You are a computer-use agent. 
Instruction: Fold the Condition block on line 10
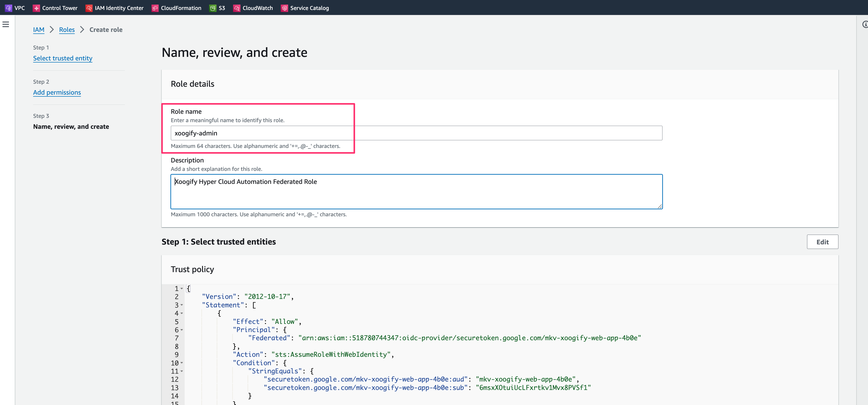[x=182, y=363]
